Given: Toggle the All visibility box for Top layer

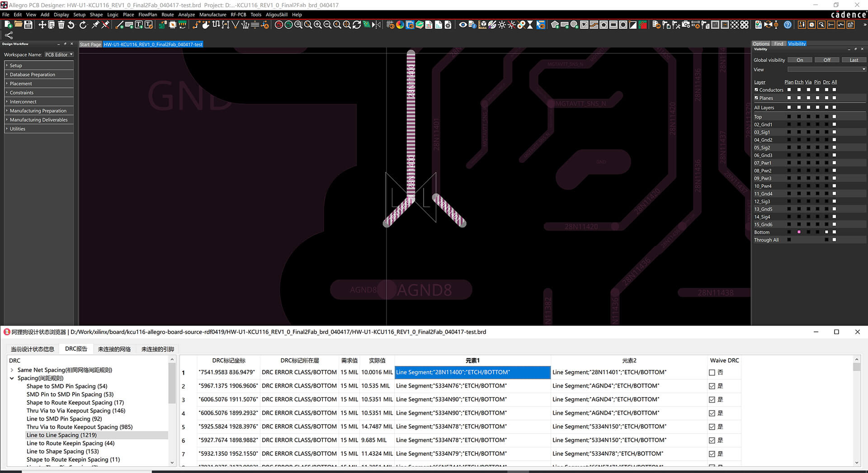Looking at the screenshot, I should [834, 117].
